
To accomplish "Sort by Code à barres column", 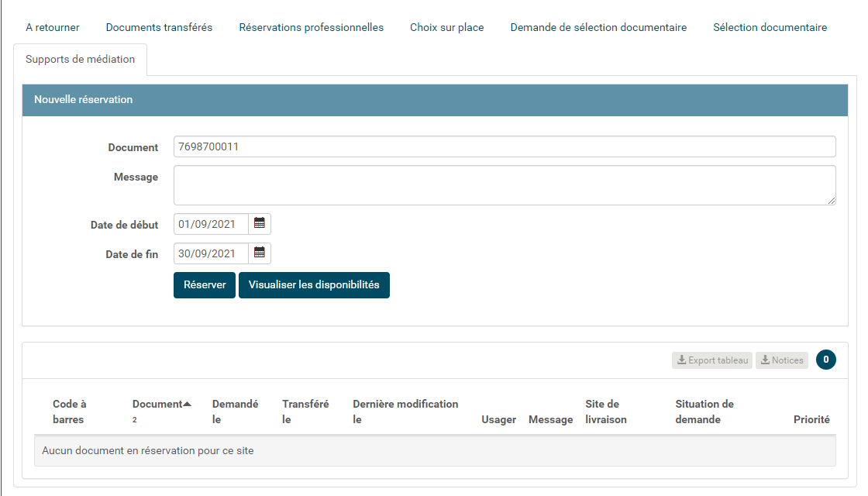I will [x=69, y=412].
